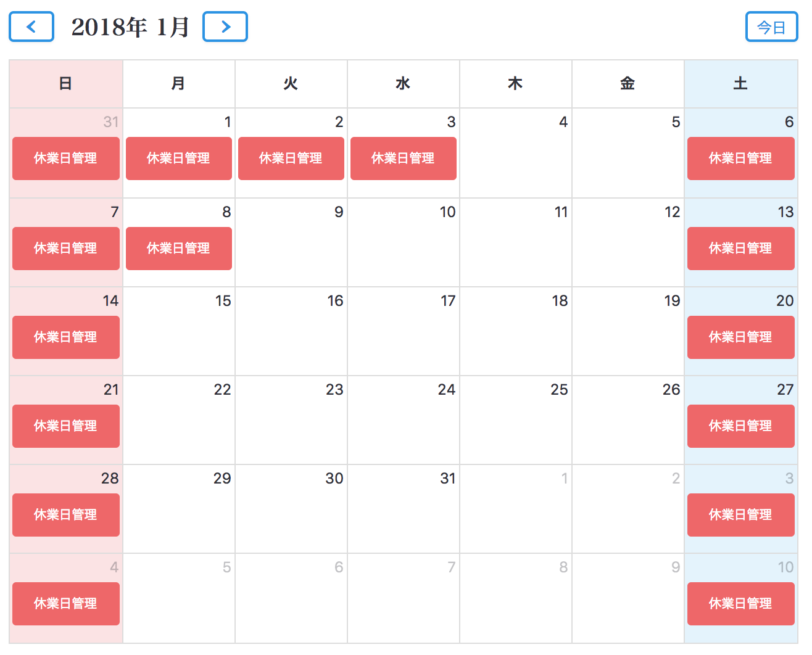Open 休業日管理 on Saturday January 27
The width and height of the screenshot is (812, 655).
pyautogui.click(x=740, y=426)
